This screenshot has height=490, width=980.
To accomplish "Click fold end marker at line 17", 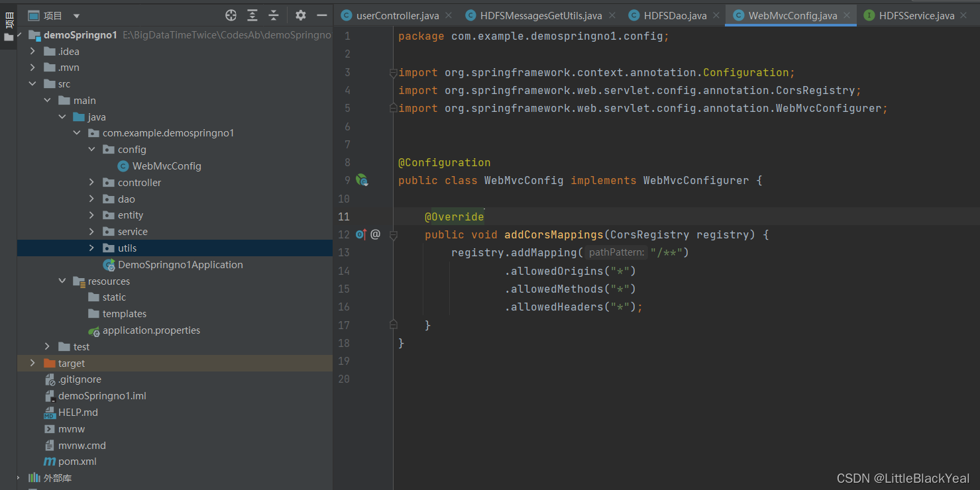I will [x=393, y=324].
